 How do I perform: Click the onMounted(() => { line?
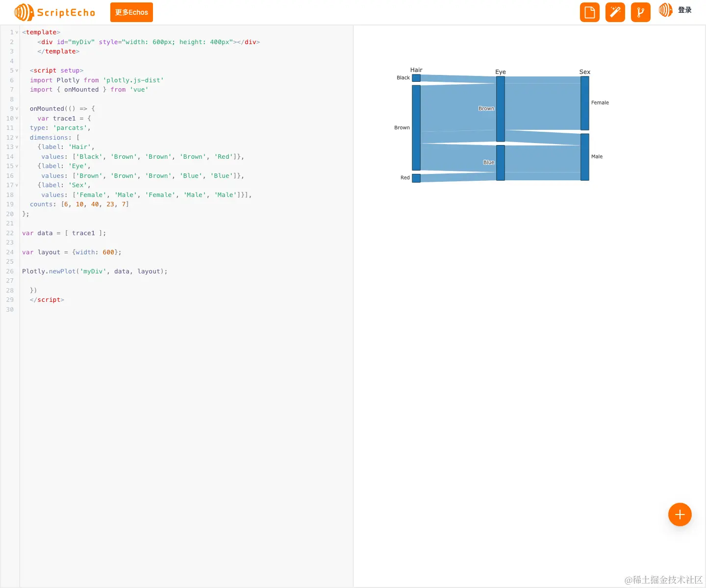pyautogui.click(x=62, y=109)
